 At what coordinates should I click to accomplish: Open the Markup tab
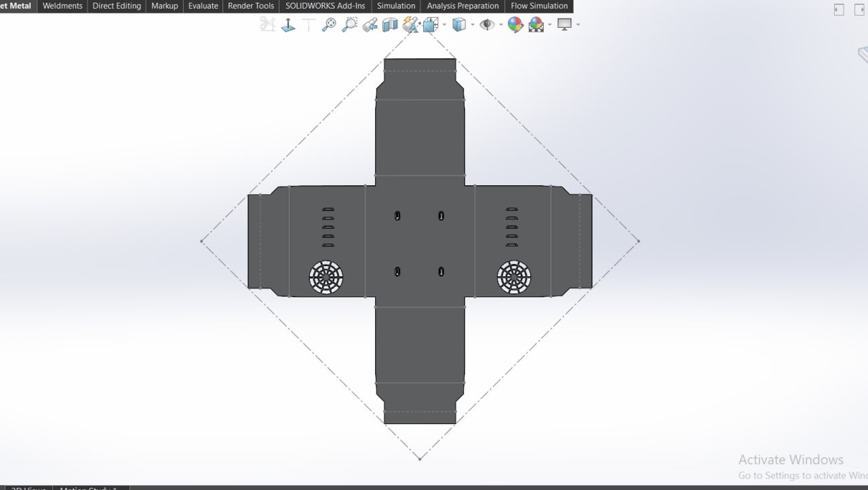[165, 6]
